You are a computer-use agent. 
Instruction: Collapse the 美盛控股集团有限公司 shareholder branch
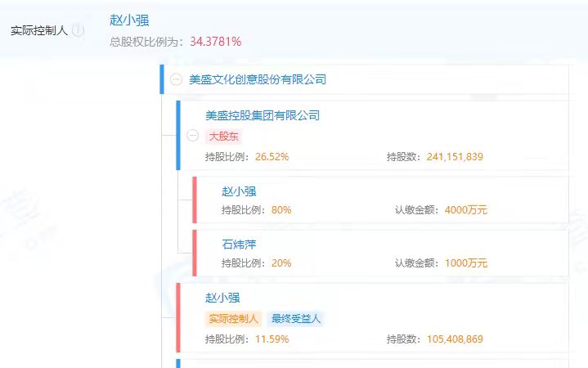(x=192, y=137)
